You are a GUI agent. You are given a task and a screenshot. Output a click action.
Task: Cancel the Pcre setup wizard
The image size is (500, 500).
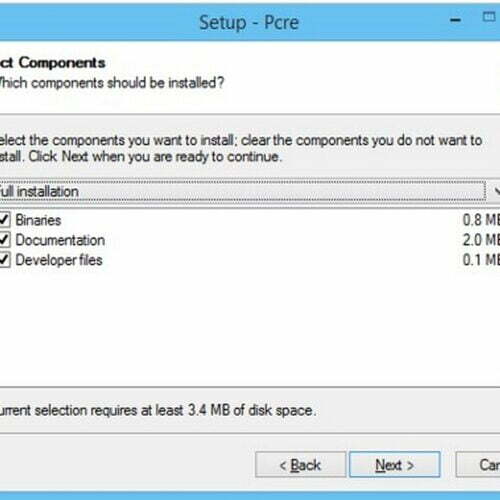point(478,465)
